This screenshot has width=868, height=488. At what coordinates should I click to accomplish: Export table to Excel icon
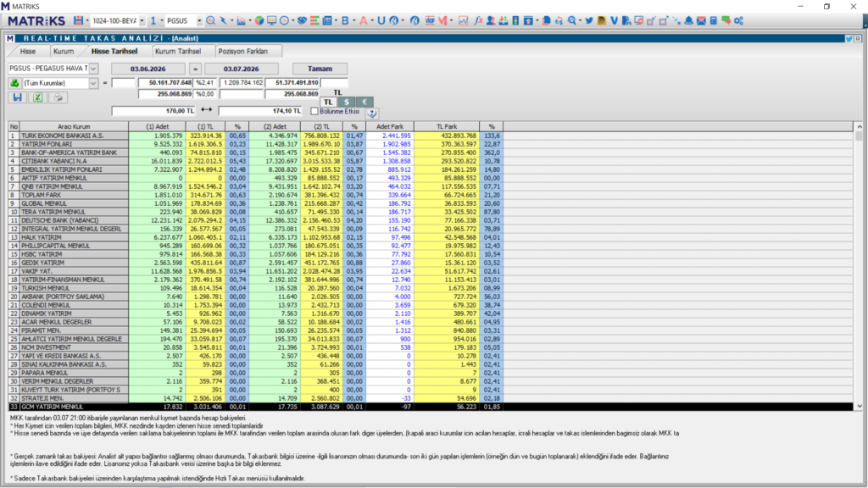click(x=37, y=97)
